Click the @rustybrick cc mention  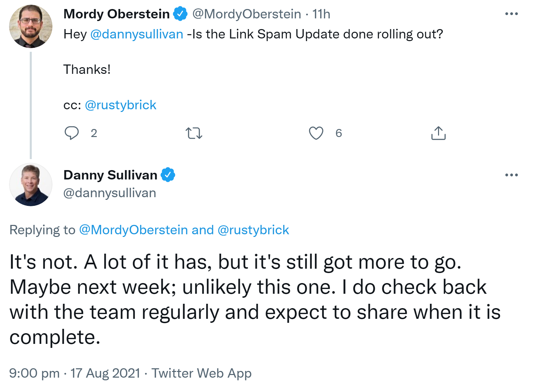120,105
